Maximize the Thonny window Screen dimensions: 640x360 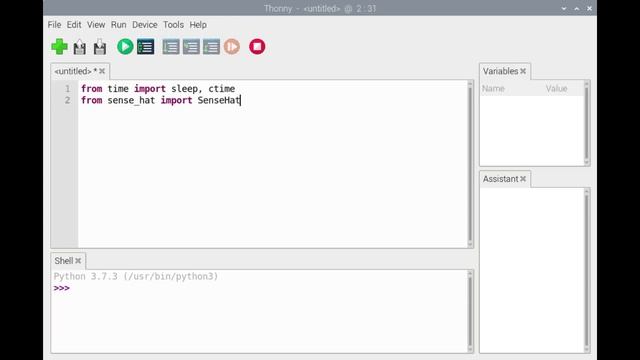pos(577,8)
